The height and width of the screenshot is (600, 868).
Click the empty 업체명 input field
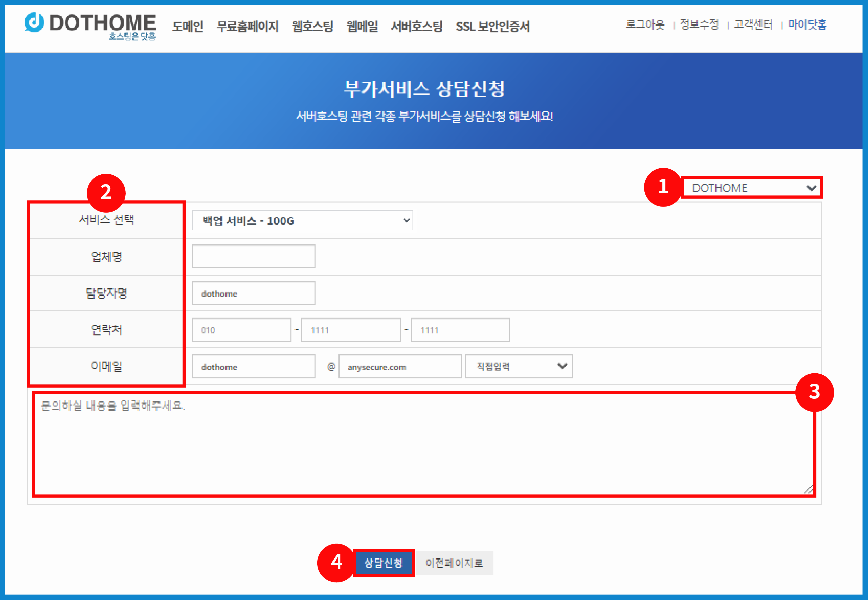click(253, 256)
